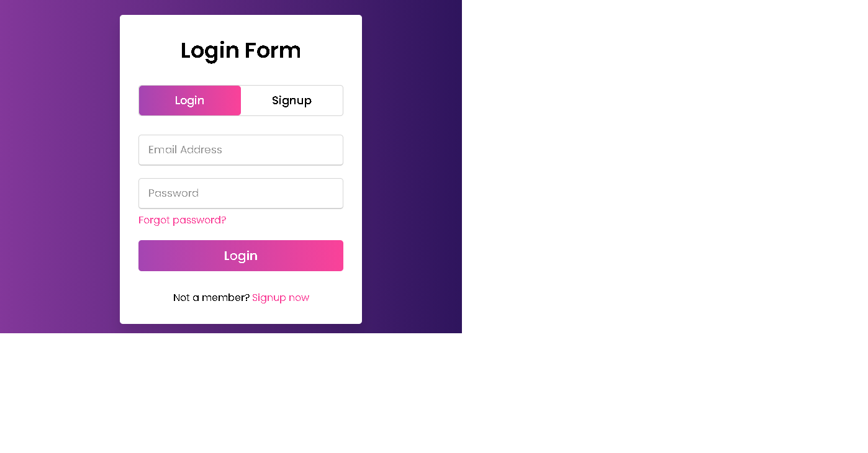The image size is (868, 453).
Task: Click the Not a member text
Action: pyautogui.click(x=210, y=297)
